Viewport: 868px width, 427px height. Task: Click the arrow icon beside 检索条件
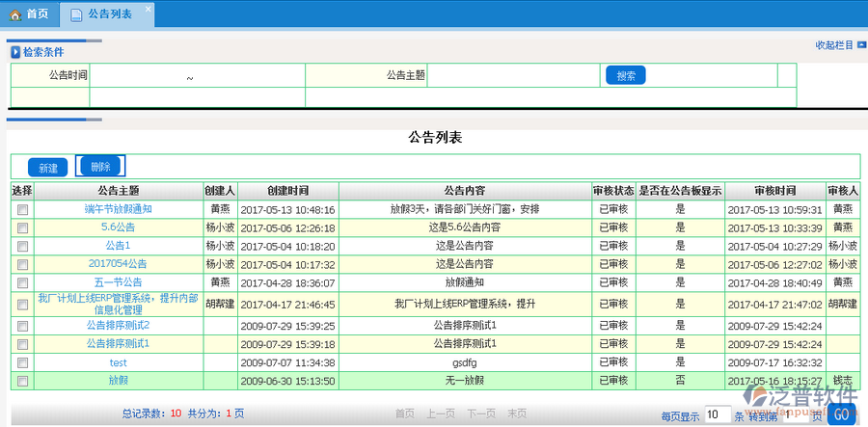pos(14,52)
